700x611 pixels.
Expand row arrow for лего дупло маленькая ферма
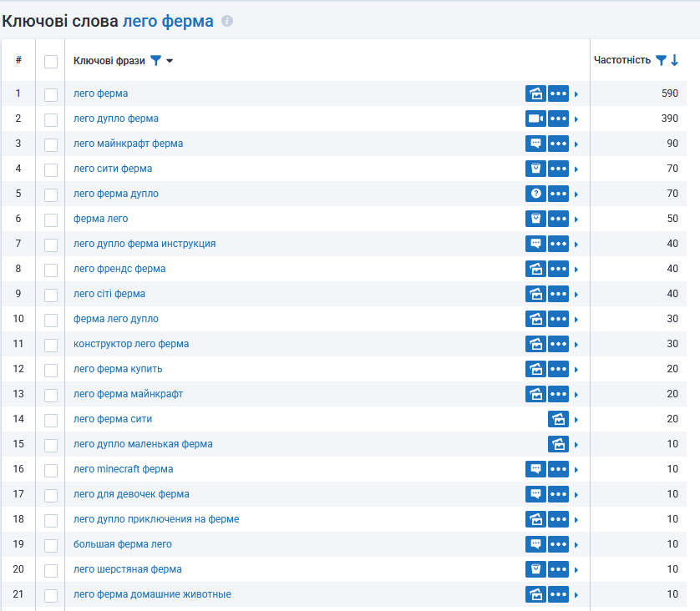tap(576, 445)
